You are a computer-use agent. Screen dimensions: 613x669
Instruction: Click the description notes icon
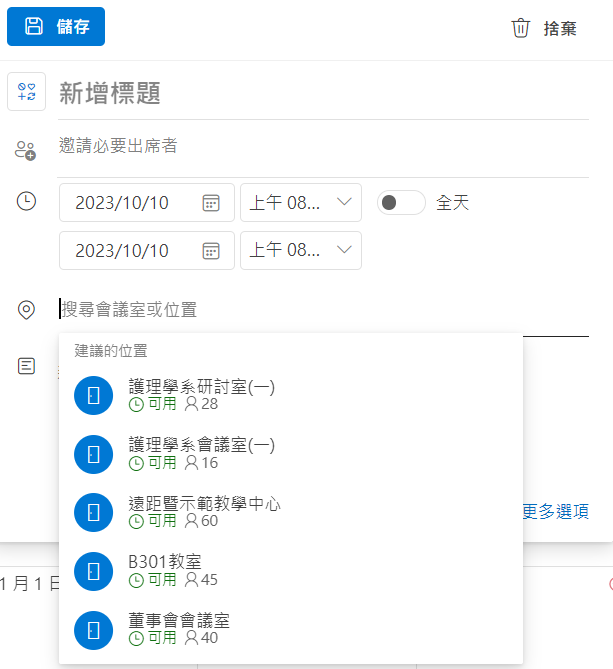(27, 366)
